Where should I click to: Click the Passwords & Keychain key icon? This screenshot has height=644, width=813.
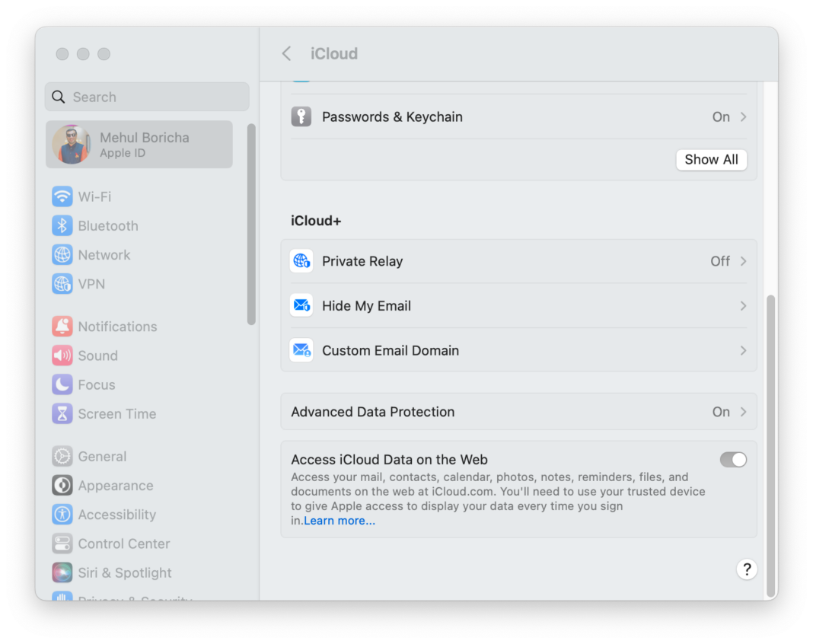pos(301,116)
